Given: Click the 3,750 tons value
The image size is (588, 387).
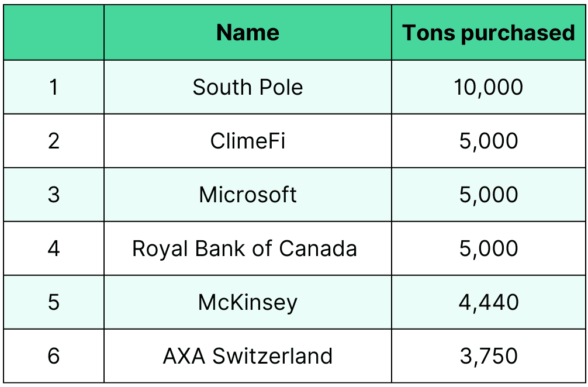Looking at the screenshot, I should (488, 356).
